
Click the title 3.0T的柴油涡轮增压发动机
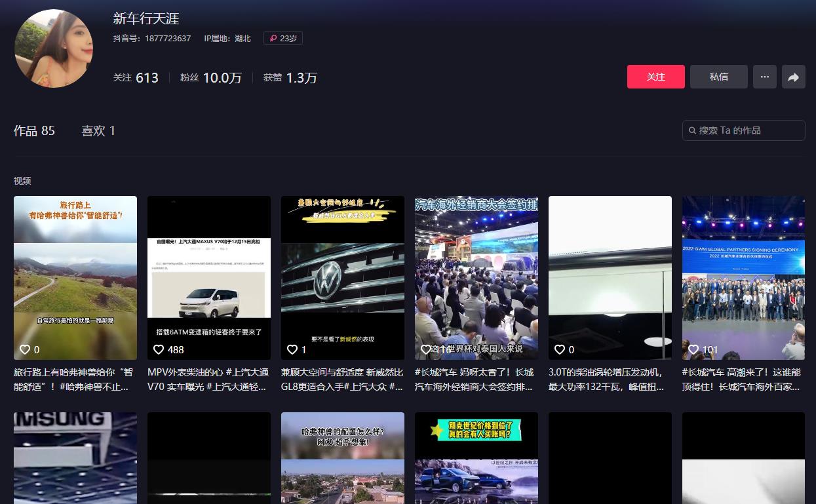coord(606,379)
